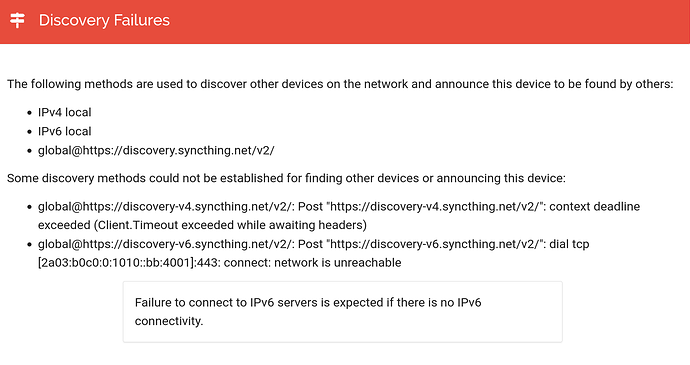Click the 'Some discovery methods could not be established' sentence
The width and height of the screenshot is (690, 365).
click(x=286, y=178)
